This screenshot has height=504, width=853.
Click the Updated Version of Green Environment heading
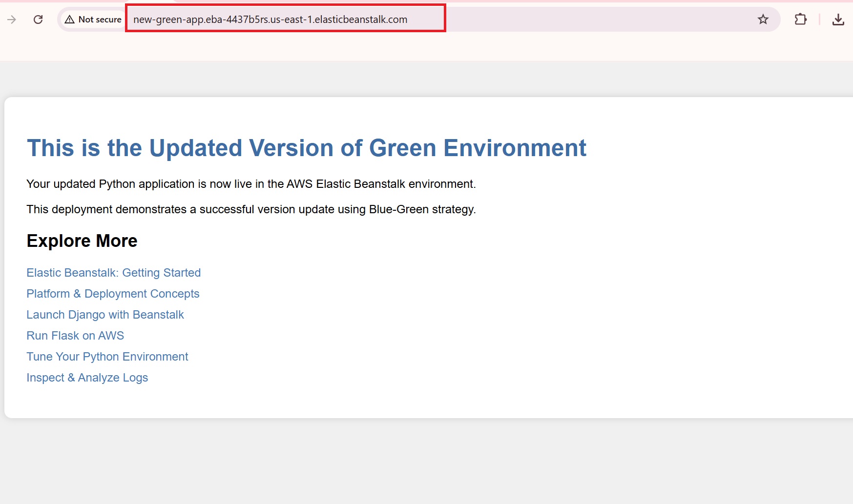coord(306,148)
